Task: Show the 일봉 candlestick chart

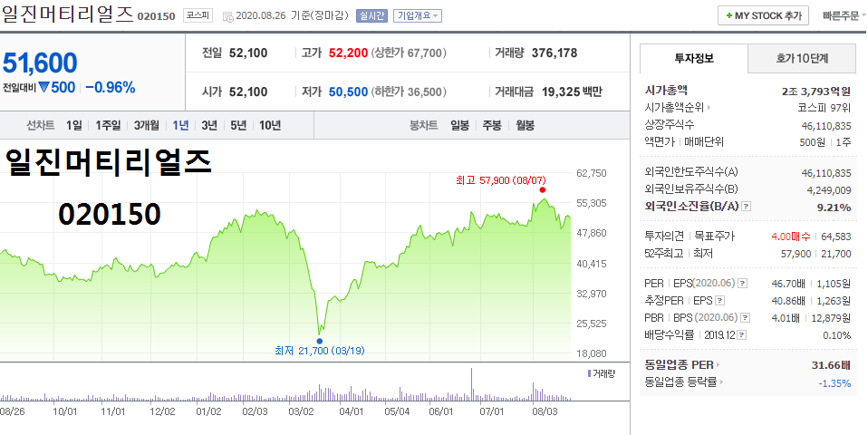Action: point(459,126)
